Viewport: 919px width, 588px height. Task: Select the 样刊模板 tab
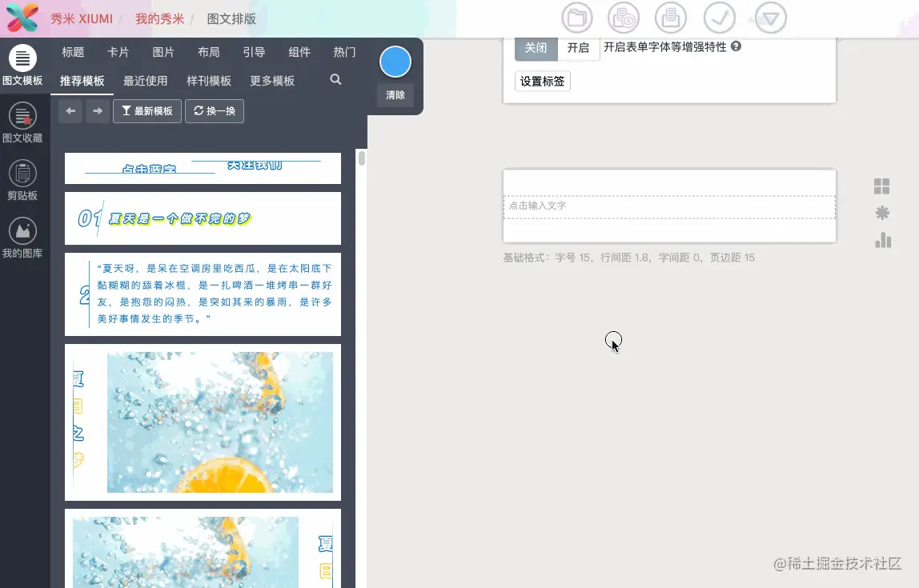point(209,81)
